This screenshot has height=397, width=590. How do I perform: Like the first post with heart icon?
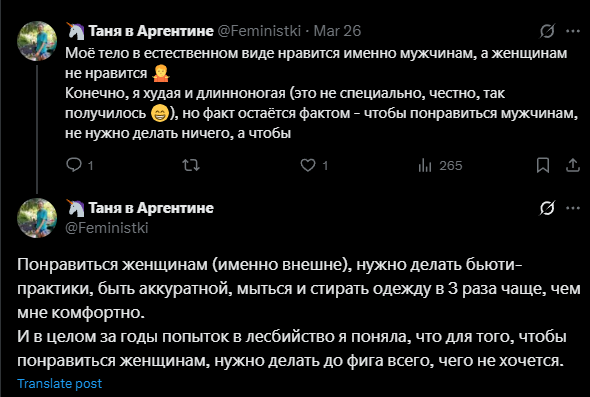click(308, 165)
